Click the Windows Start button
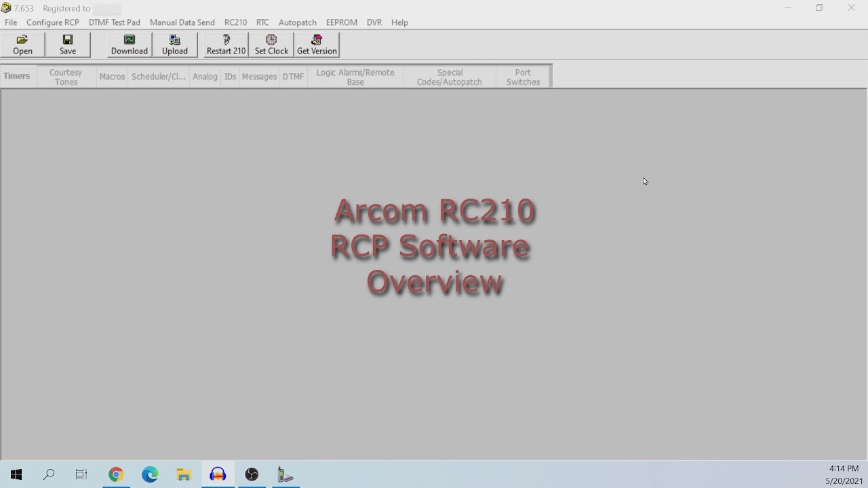Viewport: 868px width, 488px height. (16, 474)
